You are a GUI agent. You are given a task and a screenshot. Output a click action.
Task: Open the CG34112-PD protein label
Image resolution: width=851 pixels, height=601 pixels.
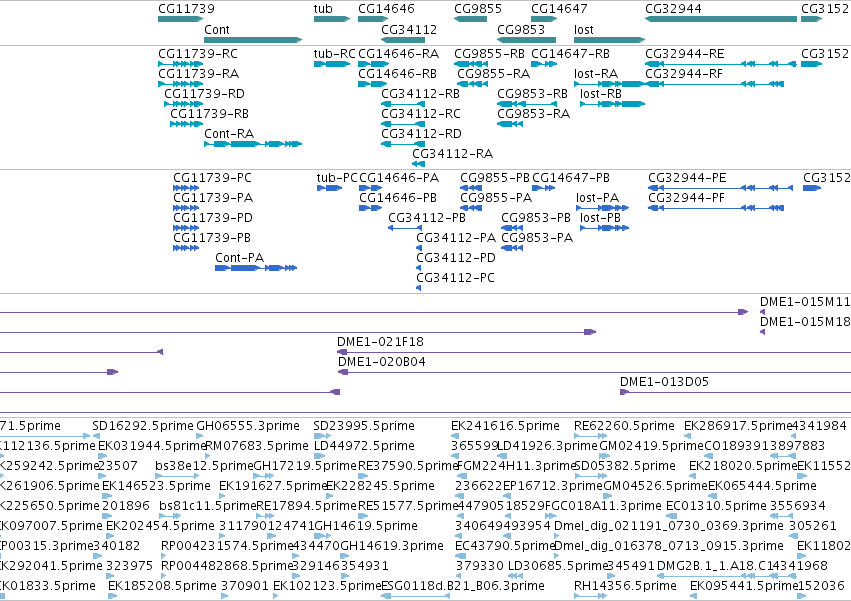(x=455, y=258)
